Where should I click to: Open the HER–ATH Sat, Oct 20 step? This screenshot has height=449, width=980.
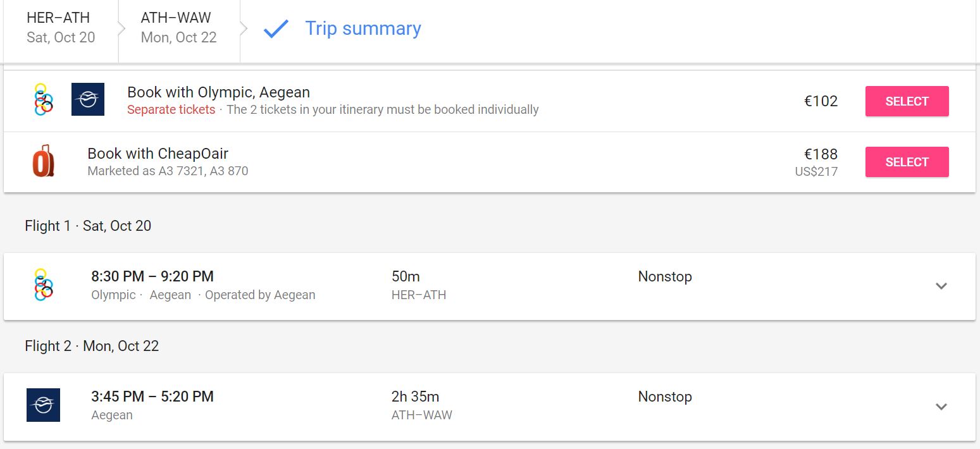(x=61, y=28)
